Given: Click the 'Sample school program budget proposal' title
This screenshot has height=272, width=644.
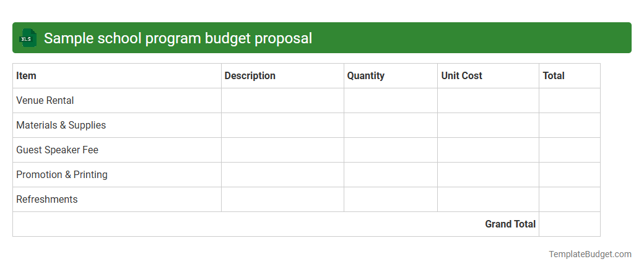Looking at the screenshot, I should [x=178, y=38].
